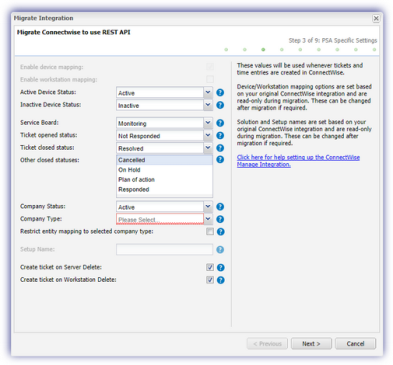Show help for Company Status
The image size is (393, 365).
coord(220,207)
